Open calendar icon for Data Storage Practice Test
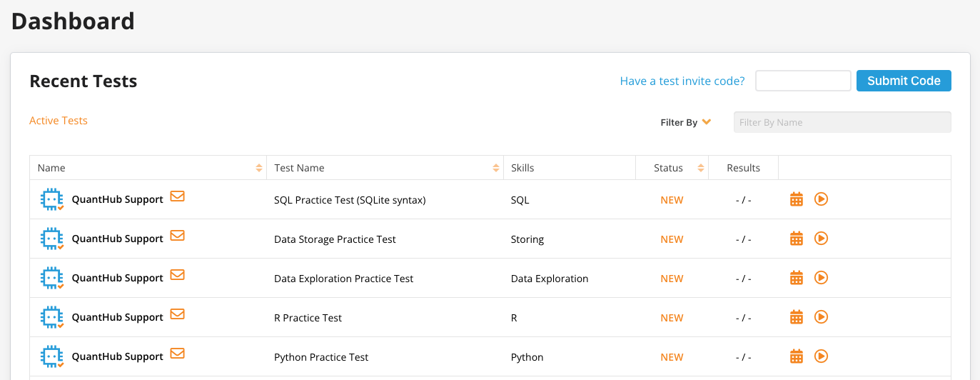Screen dimensions: 980x380 pos(797,239)
